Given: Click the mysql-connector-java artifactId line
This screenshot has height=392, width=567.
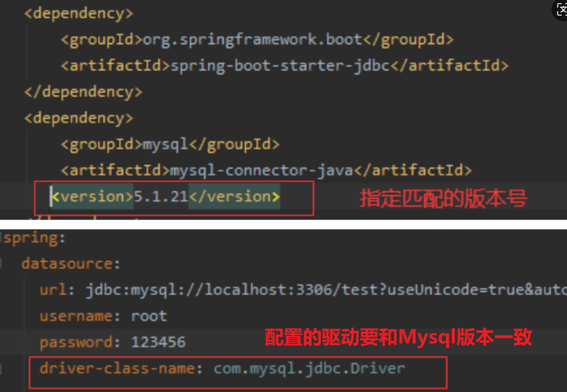Looking at the screenshot, I should point(267,170).
